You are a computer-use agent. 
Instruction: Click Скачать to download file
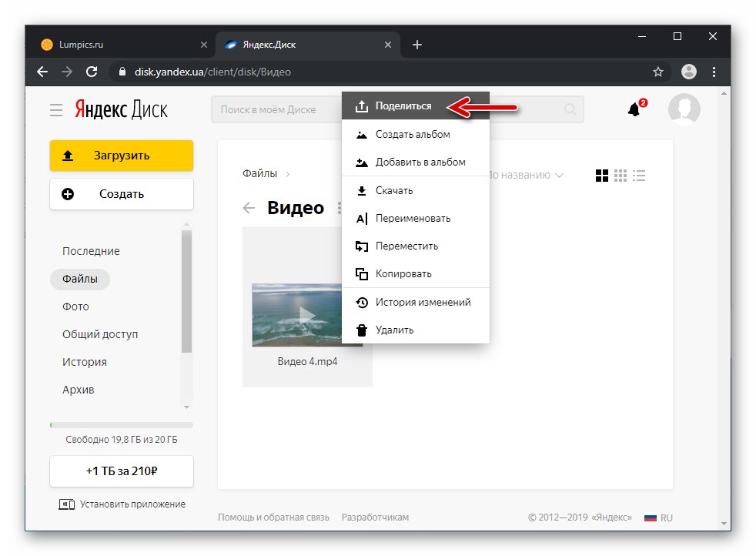coord(416,190)
